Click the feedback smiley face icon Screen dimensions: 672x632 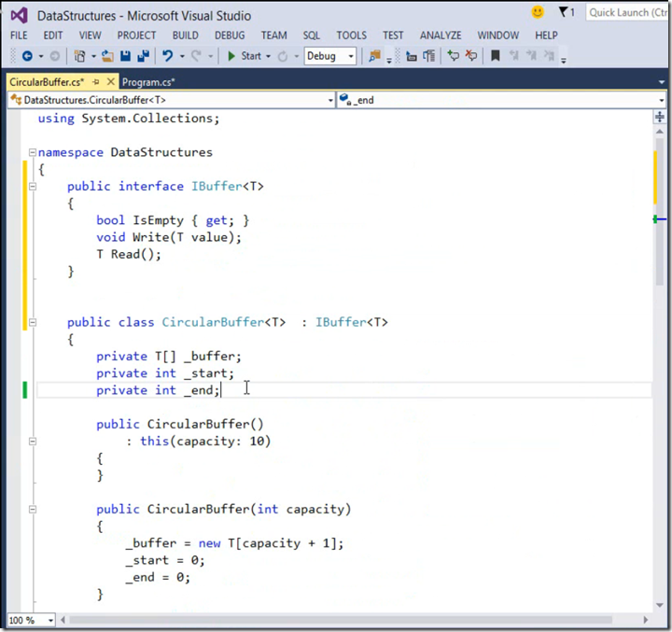[x=538, y=12]
